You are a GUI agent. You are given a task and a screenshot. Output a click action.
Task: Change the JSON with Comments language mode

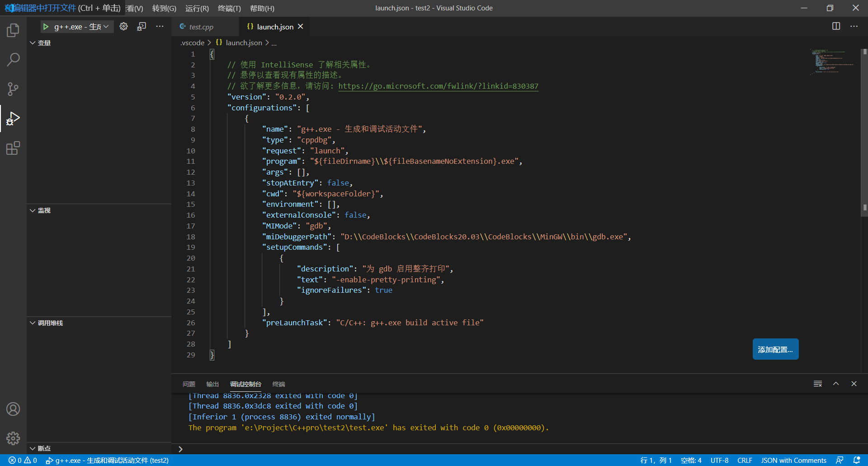(794, 460)
